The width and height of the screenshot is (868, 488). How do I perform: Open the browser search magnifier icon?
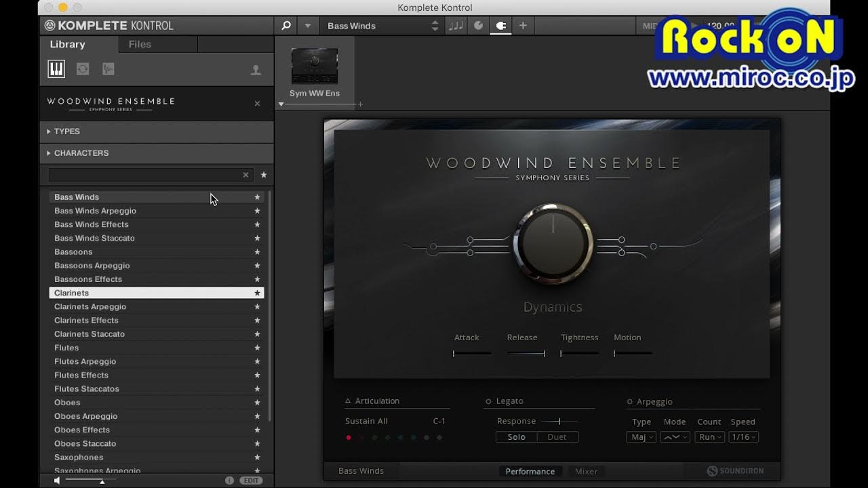click(286, 26)
